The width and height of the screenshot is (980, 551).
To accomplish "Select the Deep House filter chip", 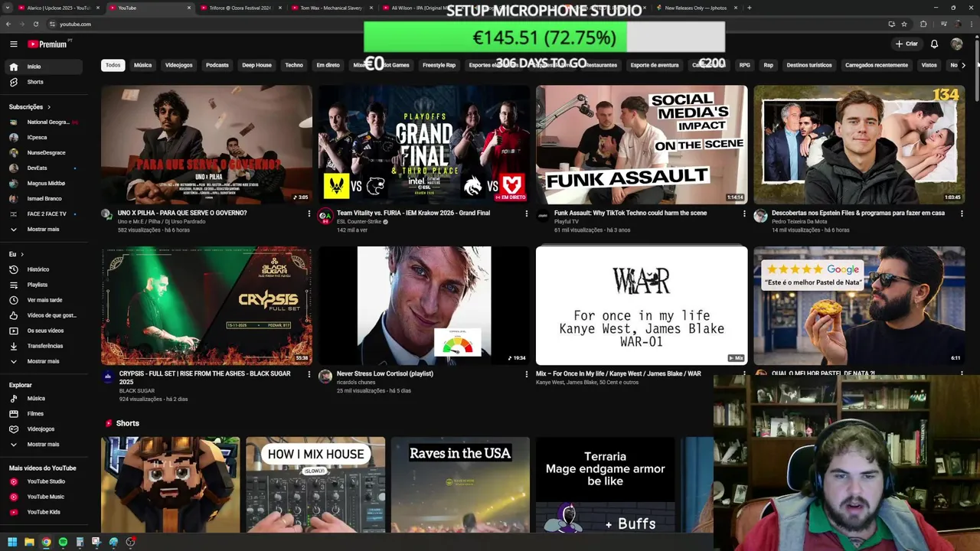I will click(x=257, y=65).
